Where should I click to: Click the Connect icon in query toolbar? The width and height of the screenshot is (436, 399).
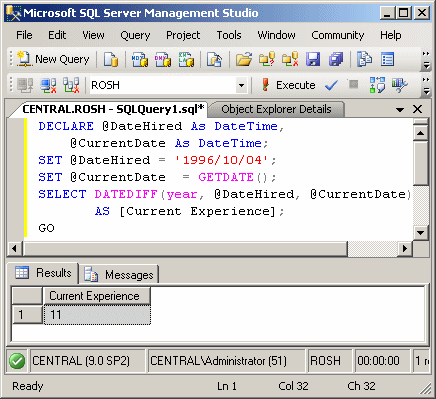pos(25,85)
